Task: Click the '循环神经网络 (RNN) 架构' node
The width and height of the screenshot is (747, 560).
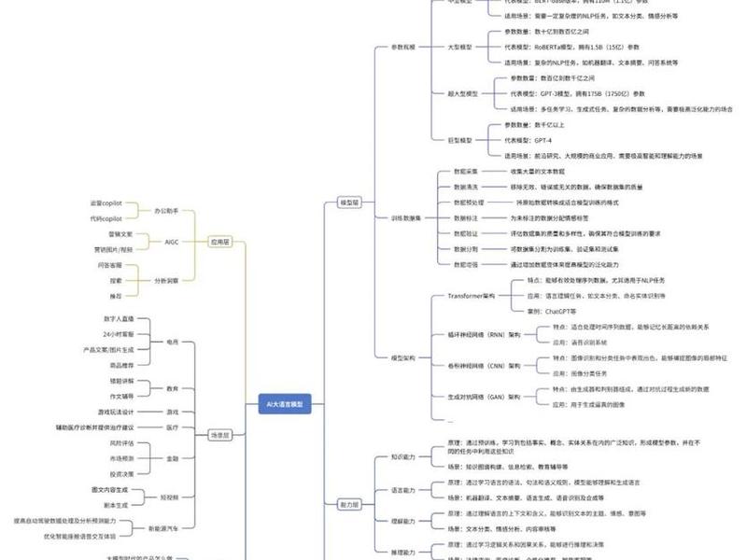Action: coord(484,335)
